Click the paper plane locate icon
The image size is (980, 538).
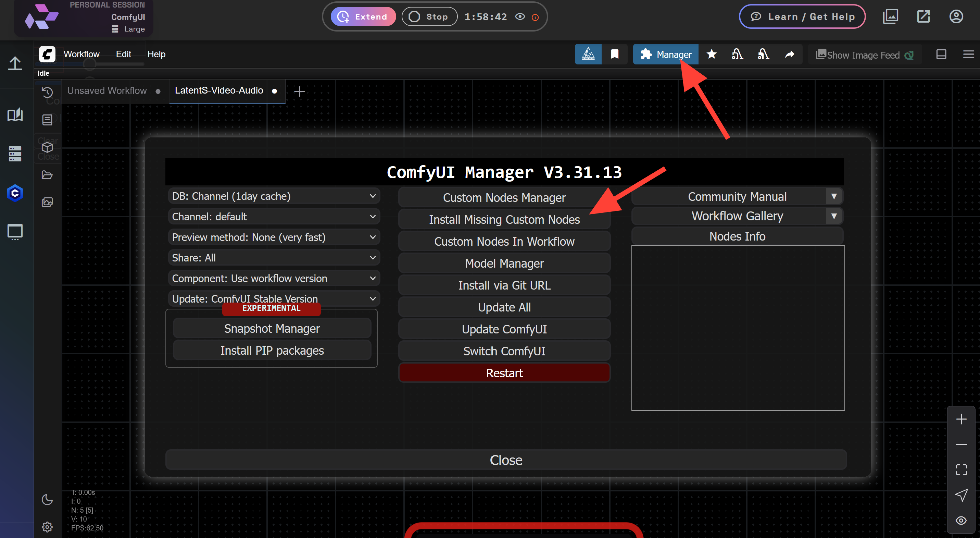coord(962,495)
